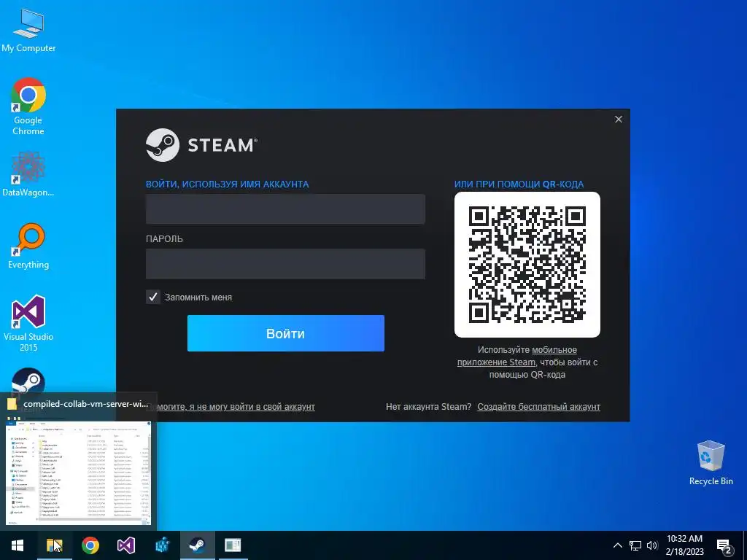Click compiled-collab-vm-server preview title
This screenshot has width=747, height=560.
(x=85, y=404)
